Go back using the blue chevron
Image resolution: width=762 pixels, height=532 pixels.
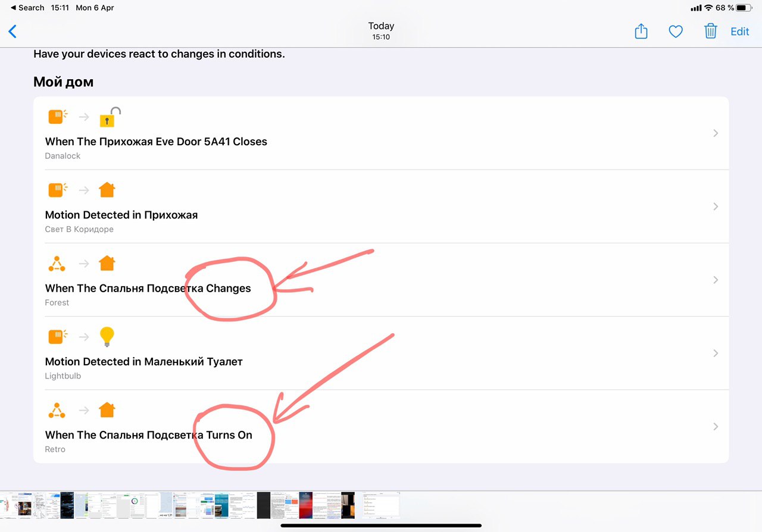pyautogui.click(x=13, y=32)
